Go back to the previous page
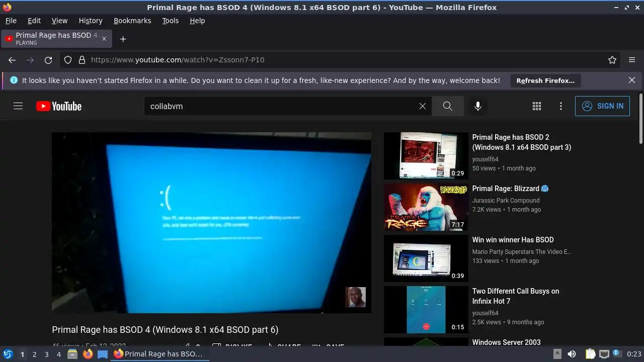The height and width of the screenshot is (362, 644). tap(12, 60)
